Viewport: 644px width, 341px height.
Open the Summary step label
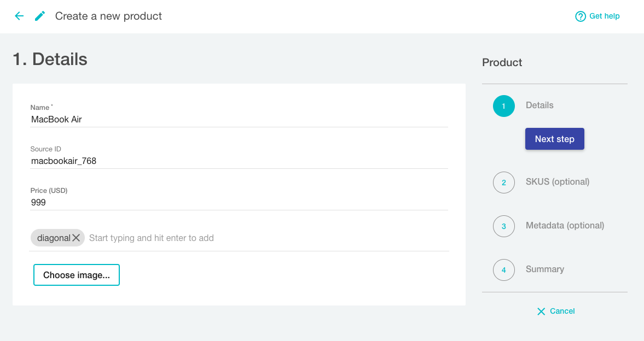coord(544,269)
